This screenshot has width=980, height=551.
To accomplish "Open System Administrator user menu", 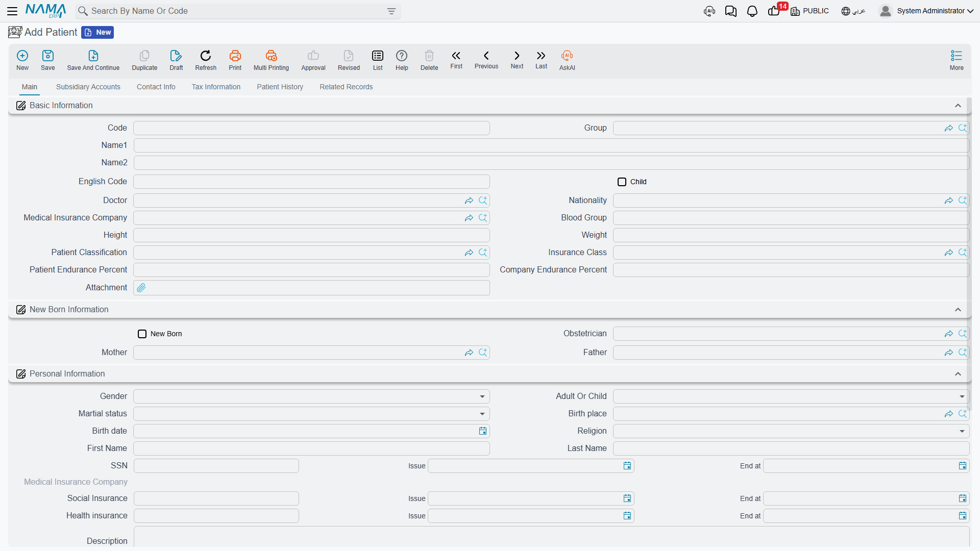I will 926,11.
